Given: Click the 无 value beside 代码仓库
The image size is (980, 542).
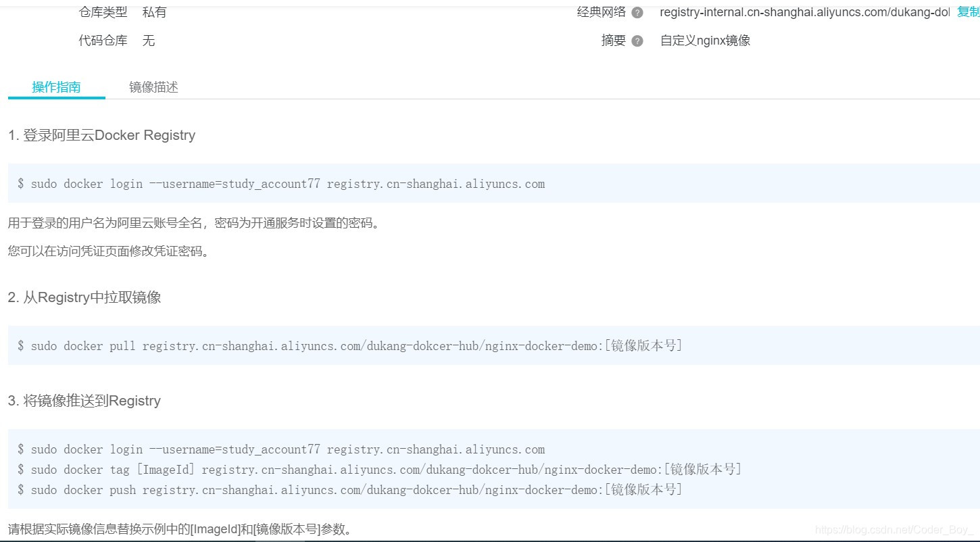Looking at the screenshot, I should tap(149, 41).
